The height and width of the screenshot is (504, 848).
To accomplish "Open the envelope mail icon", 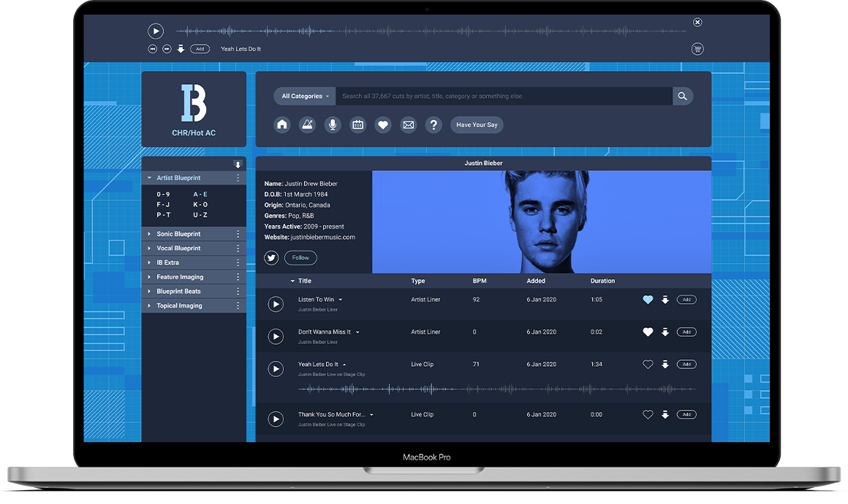I will [x=409, y=125].
